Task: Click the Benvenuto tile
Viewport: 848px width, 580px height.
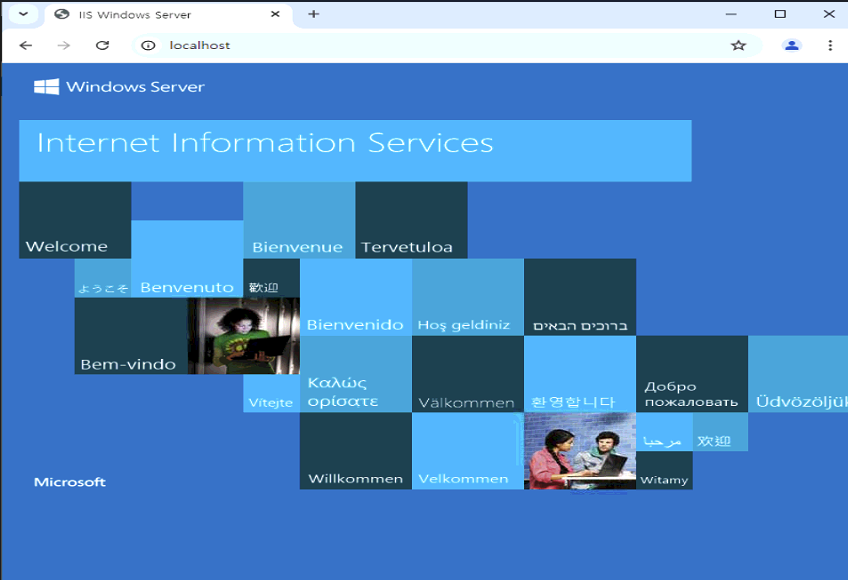Action: click(x=187, y=259)
